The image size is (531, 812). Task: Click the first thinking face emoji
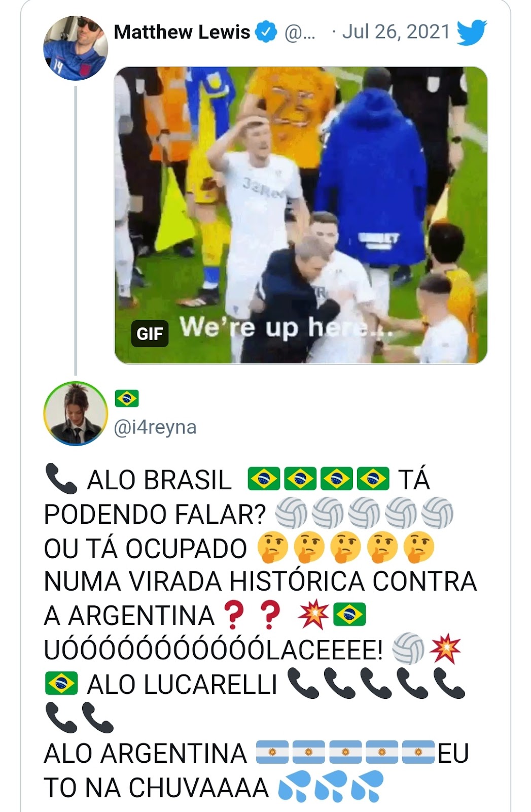pyautogui.click(x=273, y=548)
